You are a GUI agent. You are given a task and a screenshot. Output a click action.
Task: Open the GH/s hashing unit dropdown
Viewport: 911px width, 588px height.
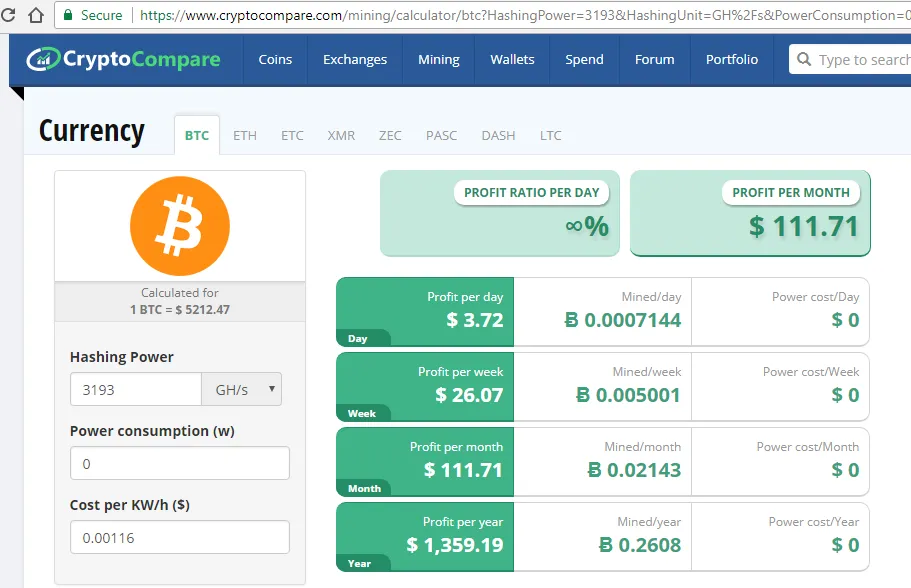pos(242,389)
